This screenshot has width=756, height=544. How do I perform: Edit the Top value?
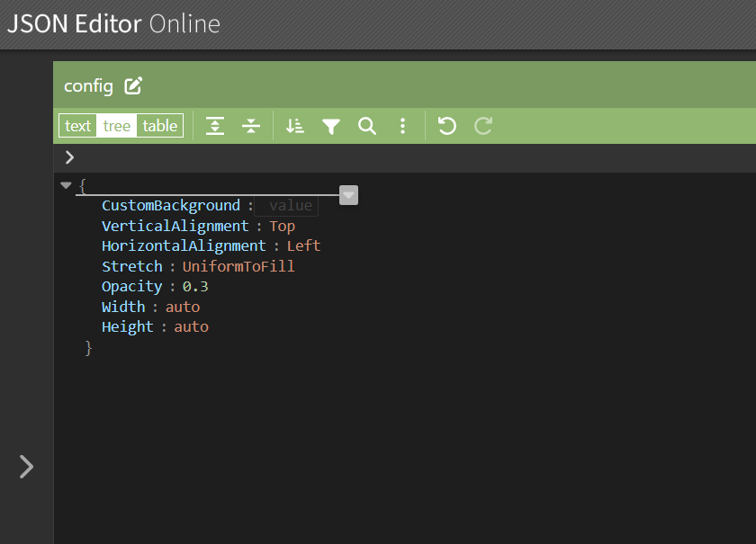pyautogui.click(x=282, y=226)
